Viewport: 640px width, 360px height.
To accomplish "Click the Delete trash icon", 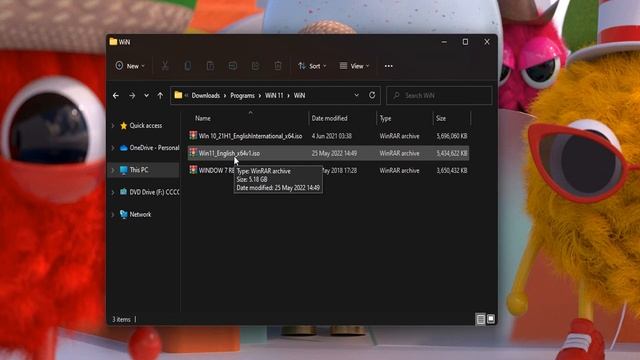I will point(278,66).
